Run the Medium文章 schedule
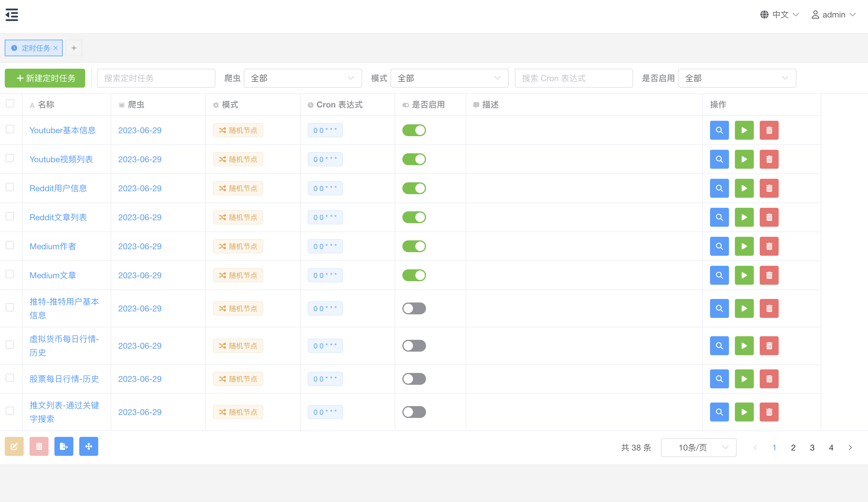This screenshot has height=502, width=868. tap(744, 275)
